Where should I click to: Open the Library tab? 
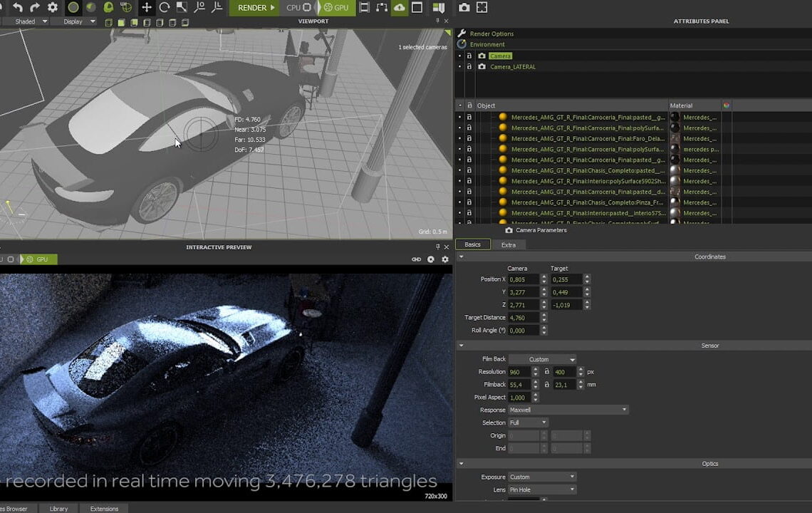pos(58,509)
